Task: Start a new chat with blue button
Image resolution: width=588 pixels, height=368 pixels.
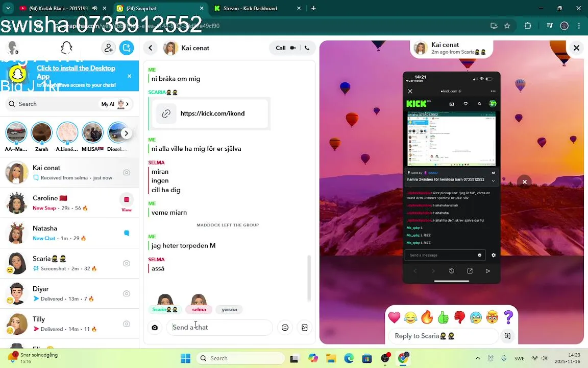Action: (127, 48)
